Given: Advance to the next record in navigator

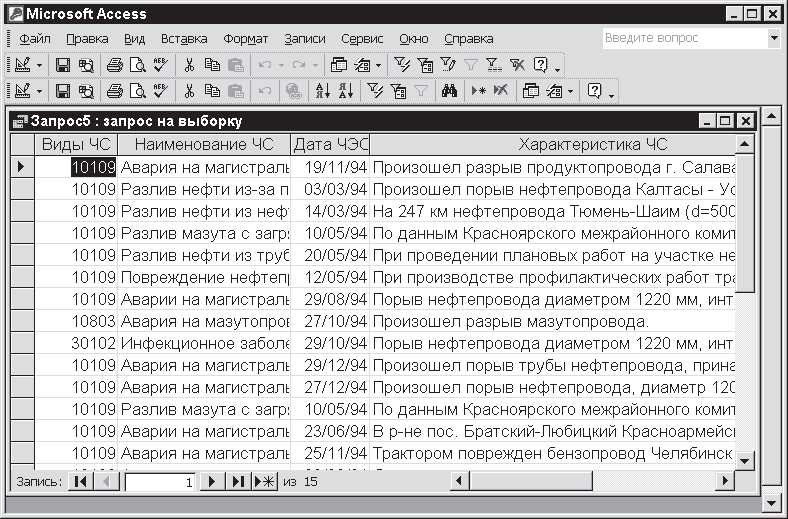Looking at the screenshot, I should click(211, 482).
